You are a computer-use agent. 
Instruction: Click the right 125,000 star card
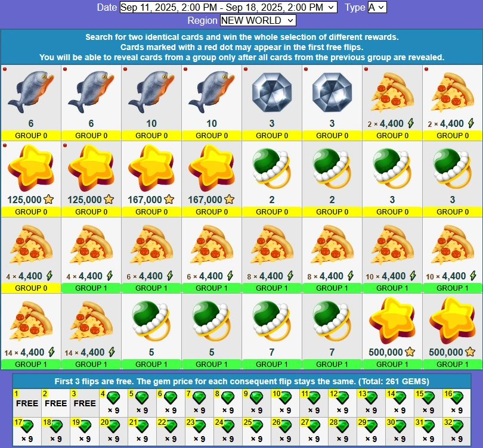click(91, 179)
